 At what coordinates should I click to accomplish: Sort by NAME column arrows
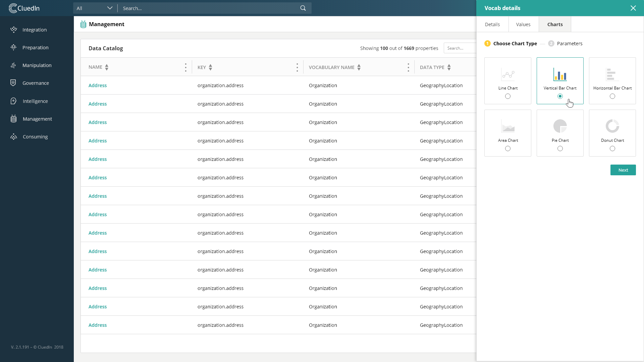click(x=107, y=67)
